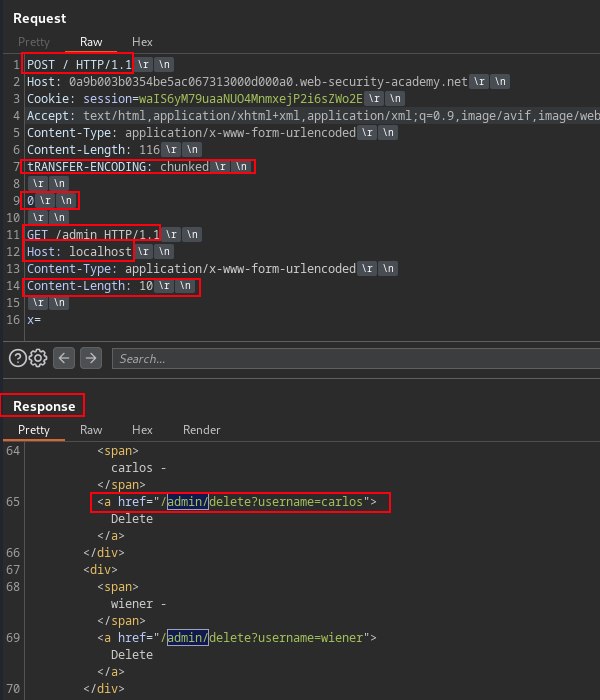Viewport: 600px width, 700px height.
Task: Click href '/admin/delete?username=carlos' in response
Action: (237, 502)
